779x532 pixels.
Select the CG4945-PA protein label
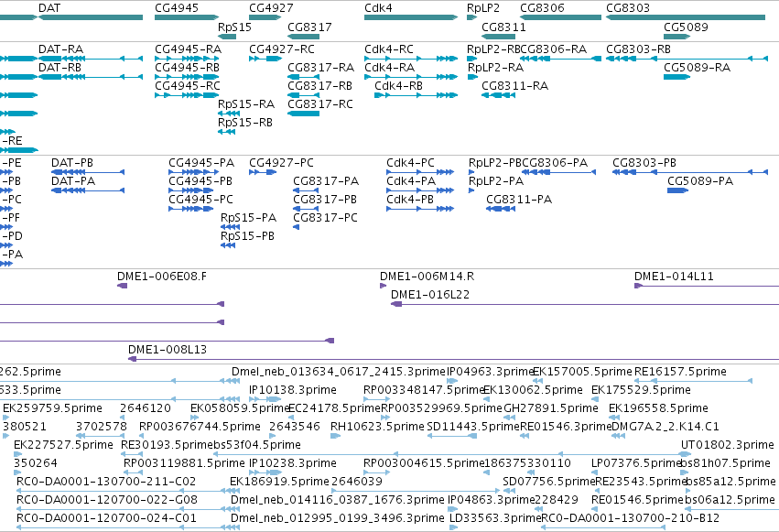point(201,163)
